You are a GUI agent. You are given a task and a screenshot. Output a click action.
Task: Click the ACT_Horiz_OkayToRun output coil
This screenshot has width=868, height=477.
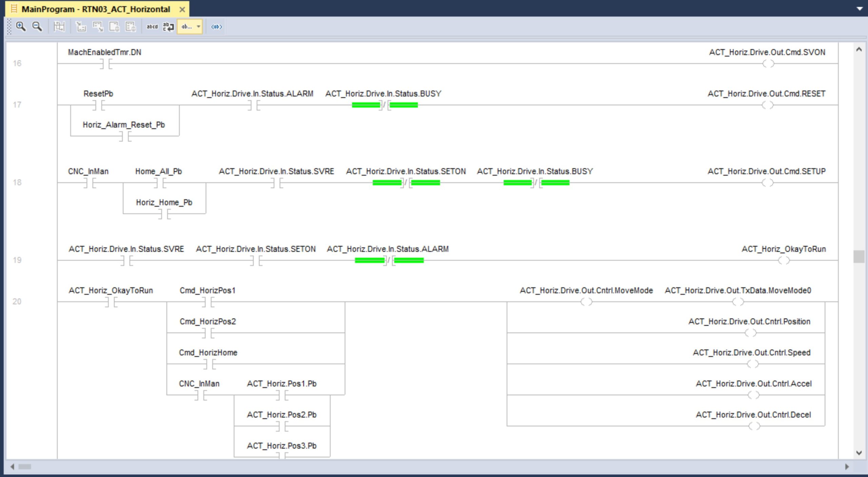[784, 260]
